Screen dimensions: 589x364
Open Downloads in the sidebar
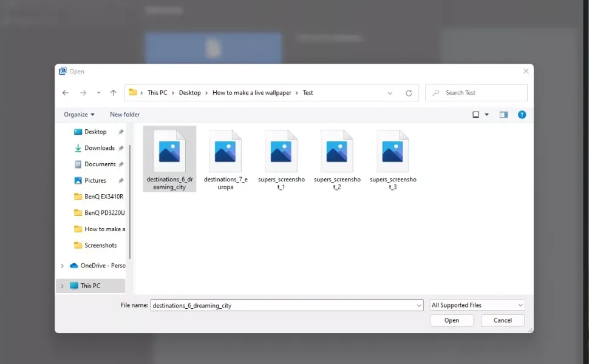point(99,148)
